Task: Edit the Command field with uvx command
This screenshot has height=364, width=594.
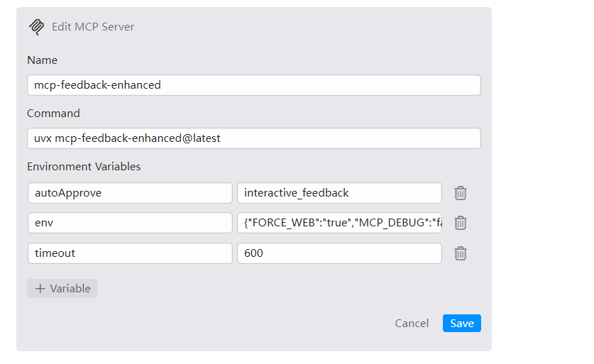Action: tap(254, 138)
